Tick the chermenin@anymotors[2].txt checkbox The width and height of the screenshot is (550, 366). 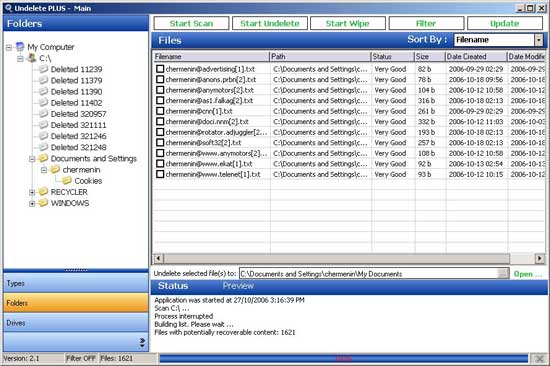[160, 90]
